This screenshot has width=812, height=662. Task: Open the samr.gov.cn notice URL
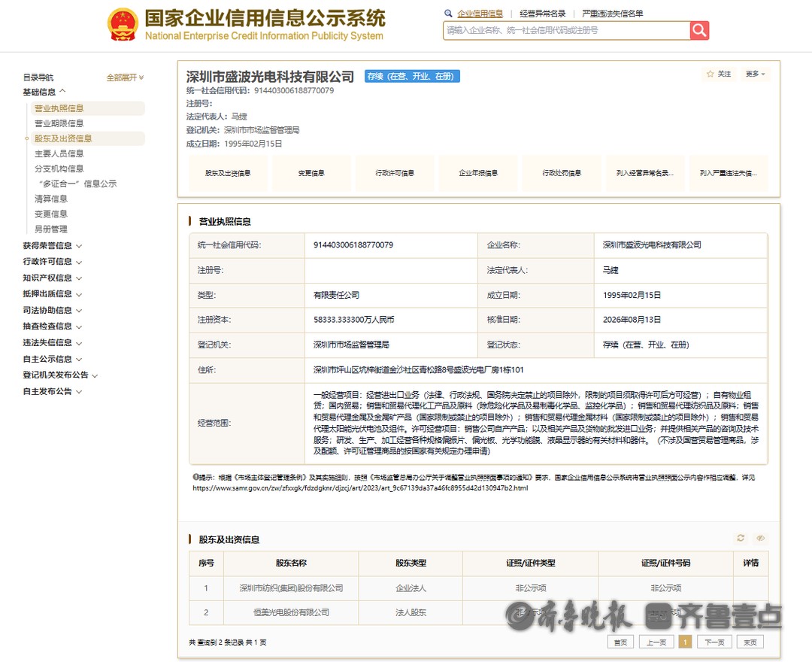coord(360,488)
